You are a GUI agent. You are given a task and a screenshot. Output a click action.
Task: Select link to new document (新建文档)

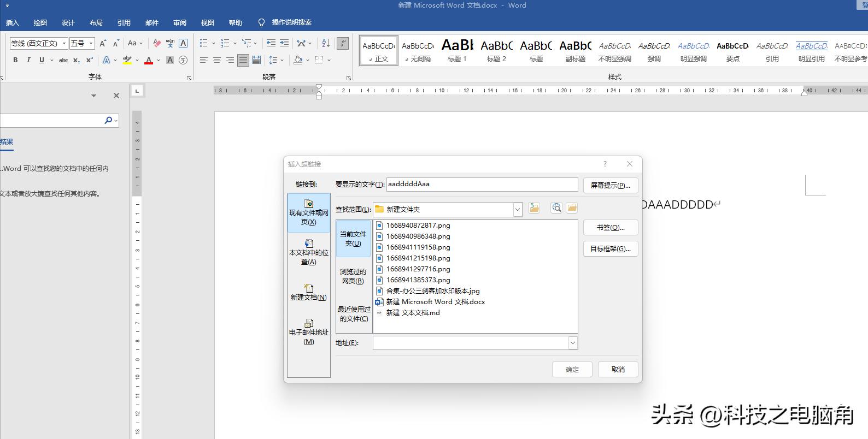(309, 292)
